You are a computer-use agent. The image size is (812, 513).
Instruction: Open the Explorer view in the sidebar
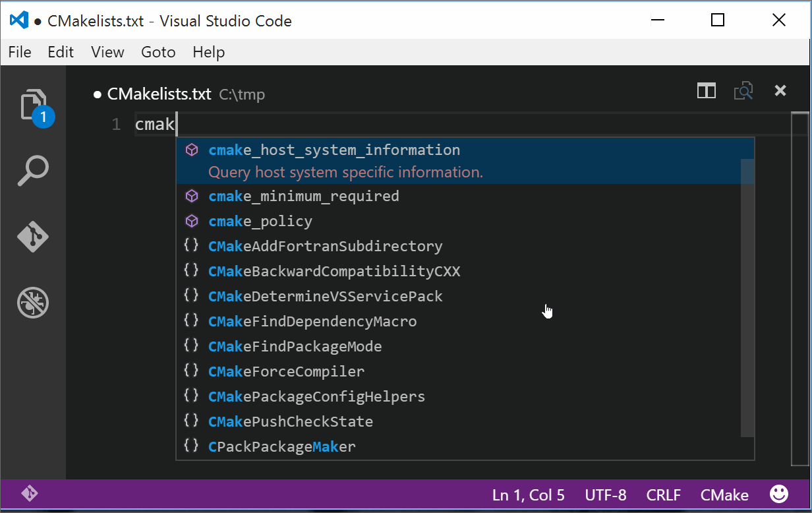click(x=34, y=106)
